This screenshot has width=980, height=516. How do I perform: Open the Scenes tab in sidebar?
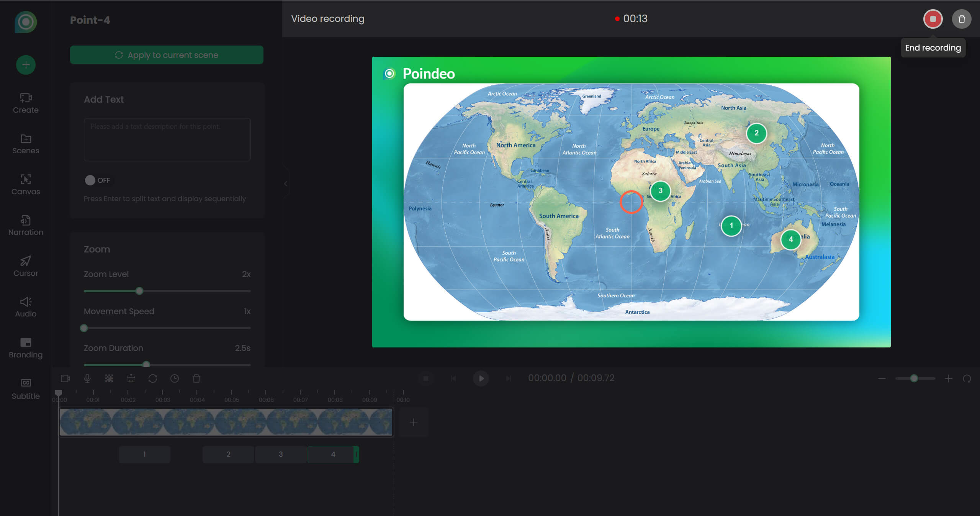[x=26, y=144]
